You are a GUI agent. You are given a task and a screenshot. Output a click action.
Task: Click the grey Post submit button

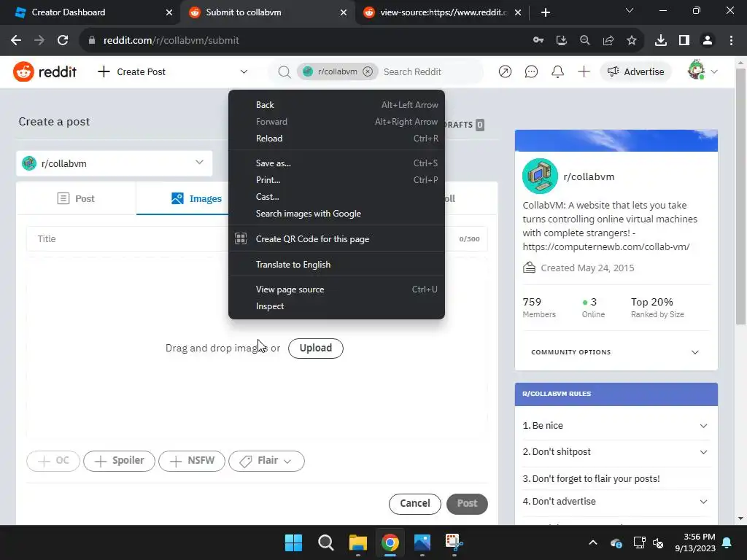point(467,504)
